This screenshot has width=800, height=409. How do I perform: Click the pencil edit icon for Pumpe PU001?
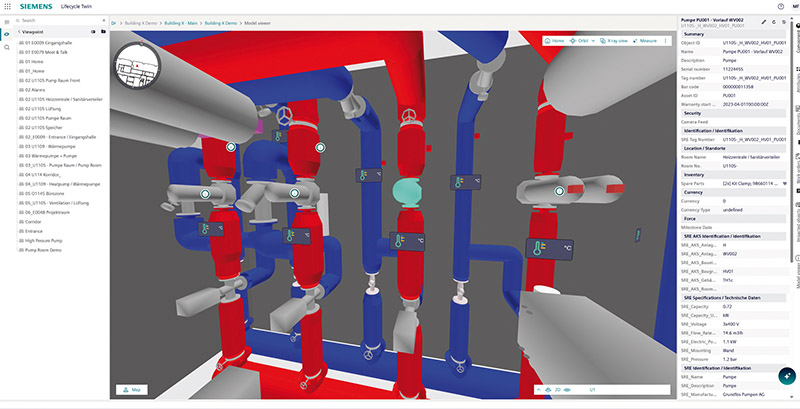click(764, 21)
